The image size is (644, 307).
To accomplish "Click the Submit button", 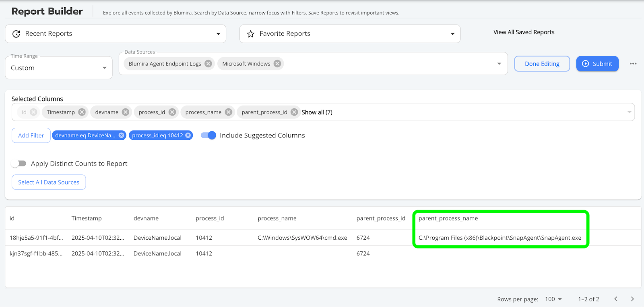I will coord(597,64).
